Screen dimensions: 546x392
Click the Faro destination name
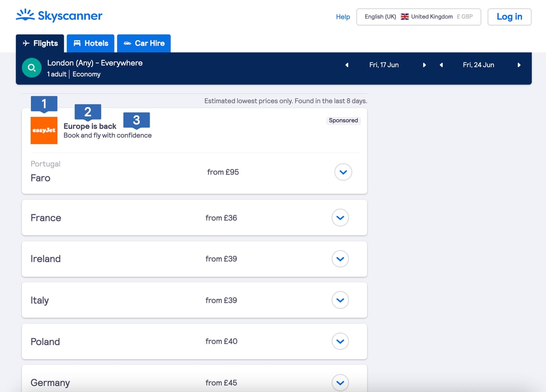[x=40, y=178]
